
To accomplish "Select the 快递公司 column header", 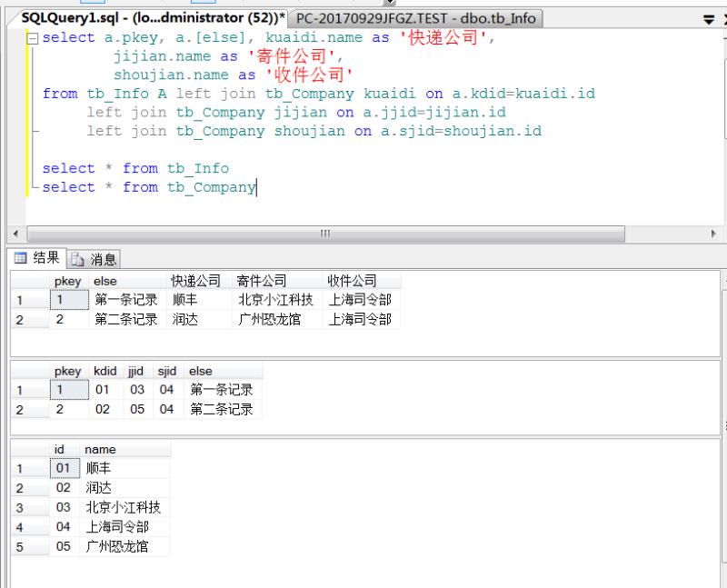I will pos(196,282).
